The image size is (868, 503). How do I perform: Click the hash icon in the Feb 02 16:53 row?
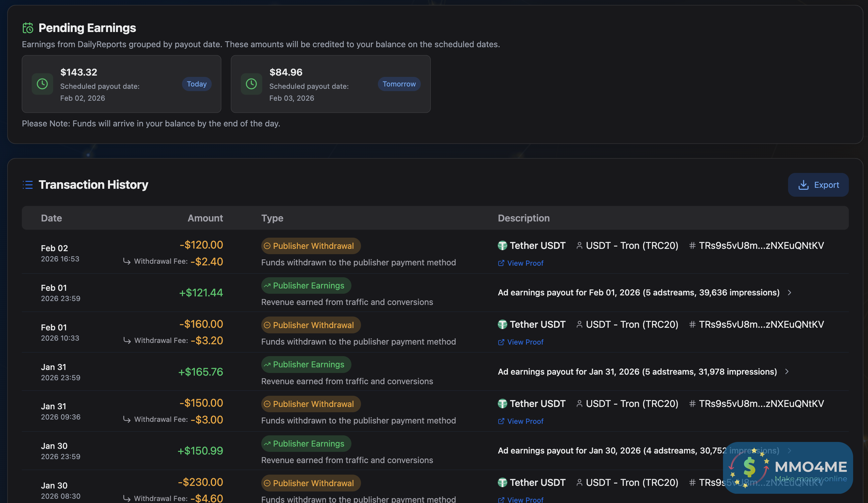click(x=692, y=246)
